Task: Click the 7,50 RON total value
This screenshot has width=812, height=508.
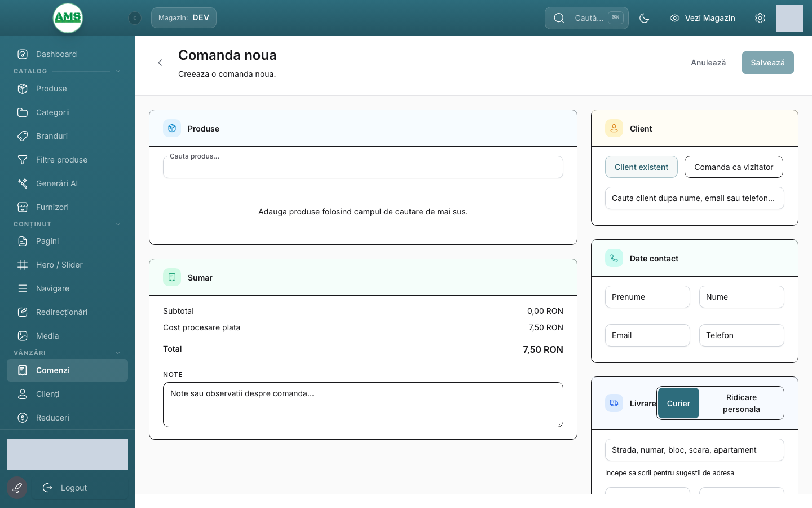Action: point(542,349)
